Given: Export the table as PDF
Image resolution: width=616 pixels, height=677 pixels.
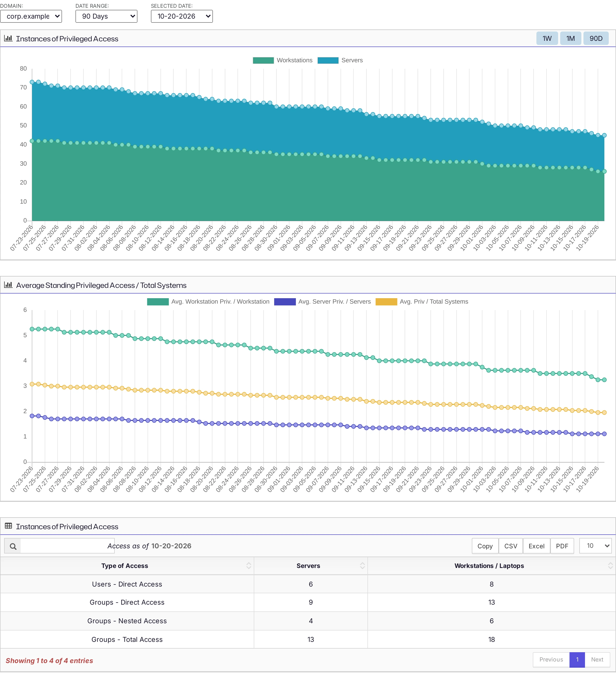Looking at the screenshot, I should tap(562, 546).
